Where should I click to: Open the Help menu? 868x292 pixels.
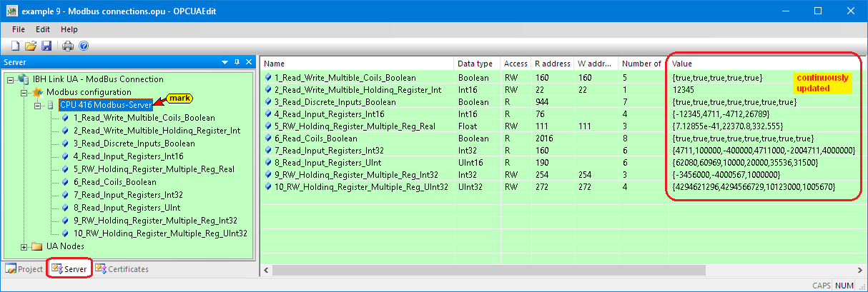point(69,29)
